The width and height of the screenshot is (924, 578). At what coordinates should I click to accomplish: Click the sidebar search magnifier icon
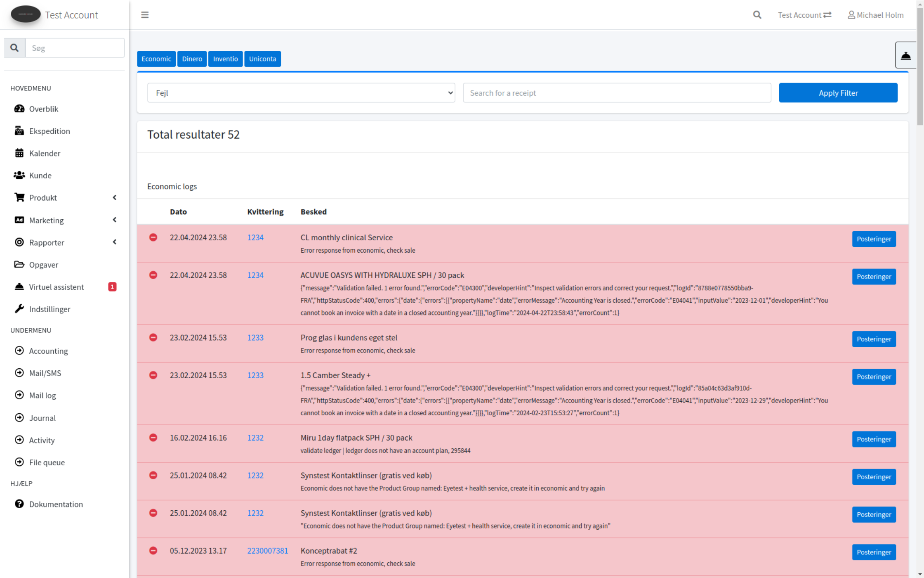[14, 48]
